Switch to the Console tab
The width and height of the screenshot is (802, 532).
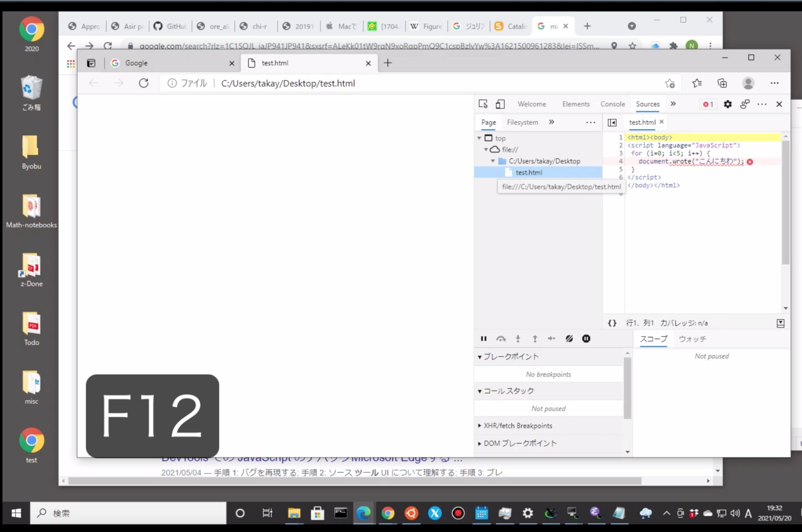tap(612, 104)
